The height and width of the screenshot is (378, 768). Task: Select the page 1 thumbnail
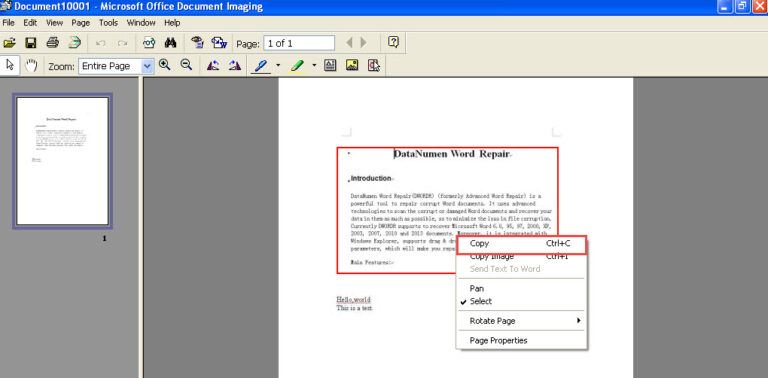tap(63, 161)
